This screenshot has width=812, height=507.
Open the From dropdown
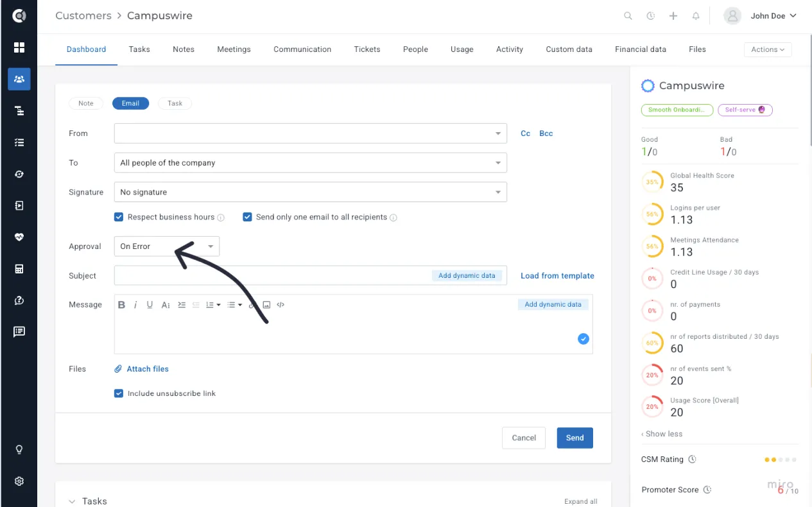pos(311,133)
